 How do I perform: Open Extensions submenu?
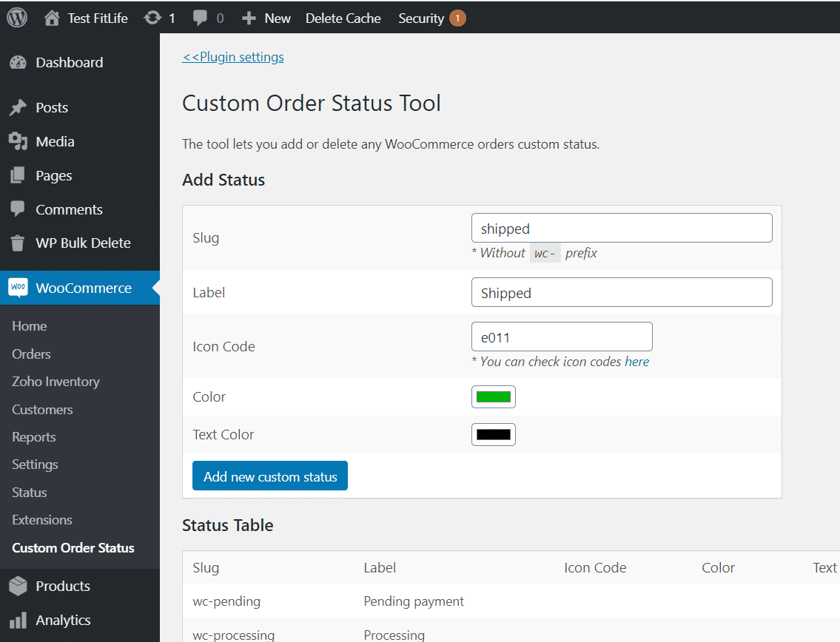pyautogui.click(x=41, y=520)
